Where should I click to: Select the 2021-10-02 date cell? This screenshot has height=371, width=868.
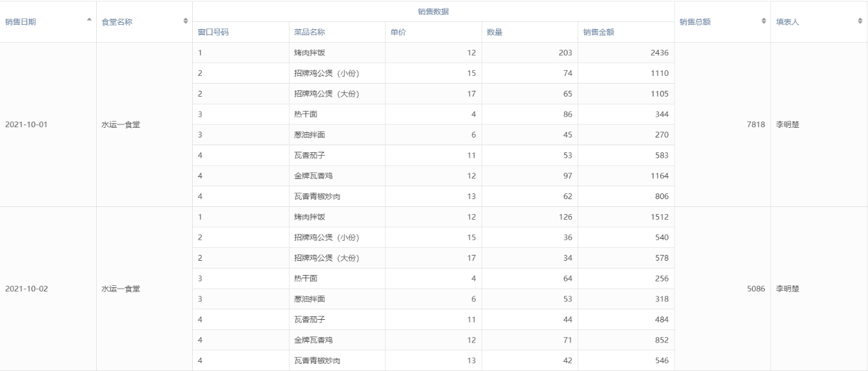(x=26, y=289)
